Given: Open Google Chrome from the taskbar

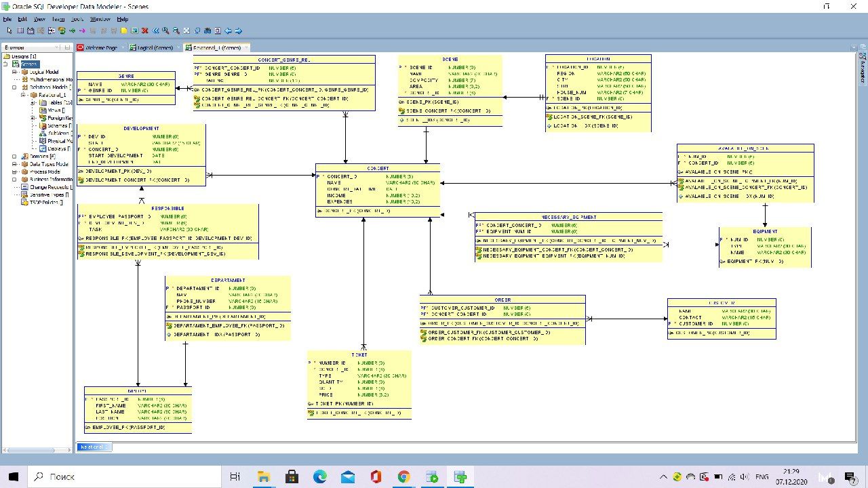Looking at the screenshot, I should 403,476.
